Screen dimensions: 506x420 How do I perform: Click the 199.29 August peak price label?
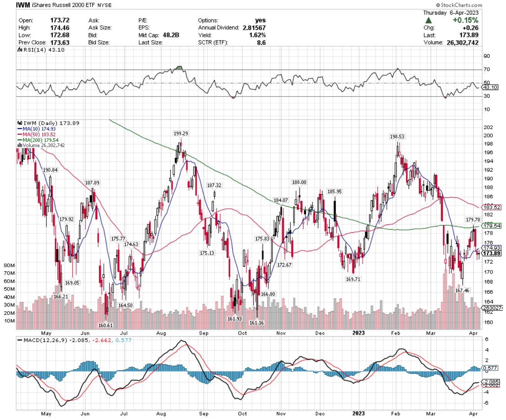pos(181,133)
